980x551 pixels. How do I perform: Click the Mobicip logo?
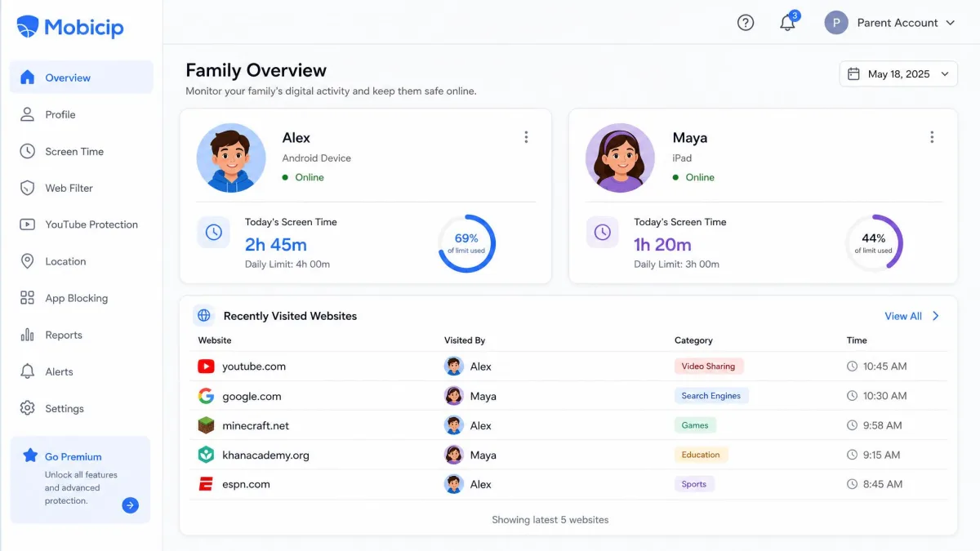pos(70,27)
